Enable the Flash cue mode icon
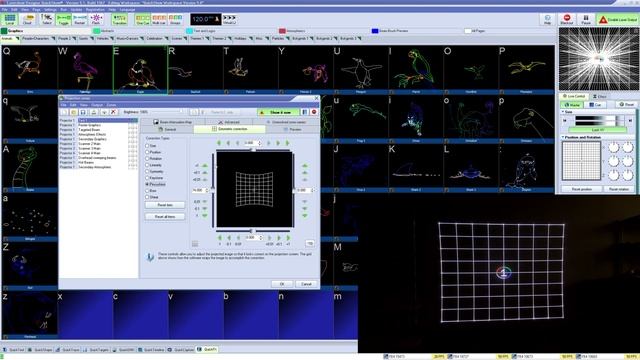Screen dimensions: 640x360 (x=96, y=19)
